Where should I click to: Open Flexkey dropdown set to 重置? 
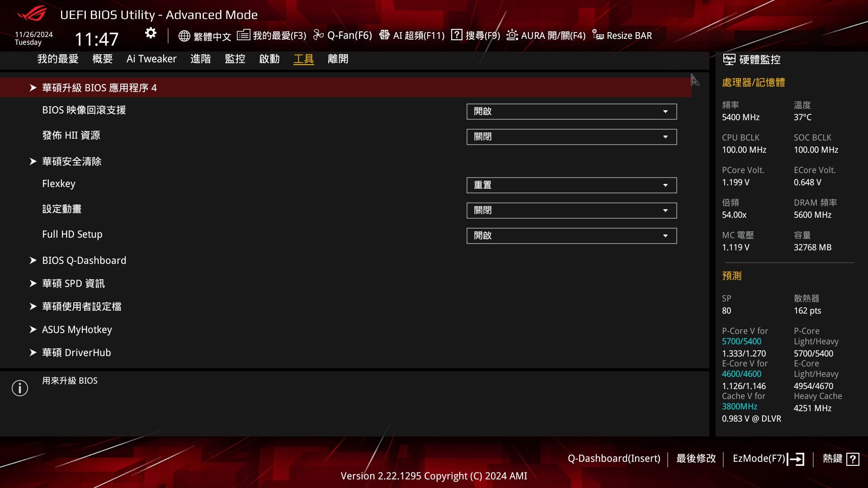point(571,185)
